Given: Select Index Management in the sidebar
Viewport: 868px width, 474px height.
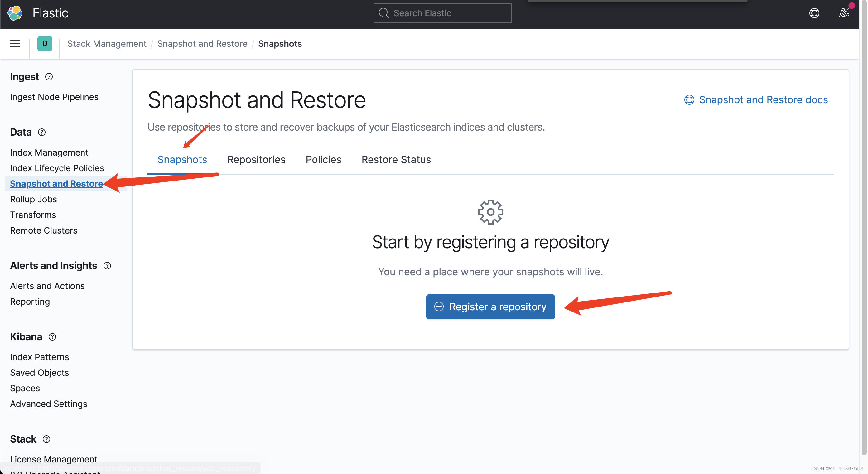Looking at the screenshot, I should click(x=49, y=152).
